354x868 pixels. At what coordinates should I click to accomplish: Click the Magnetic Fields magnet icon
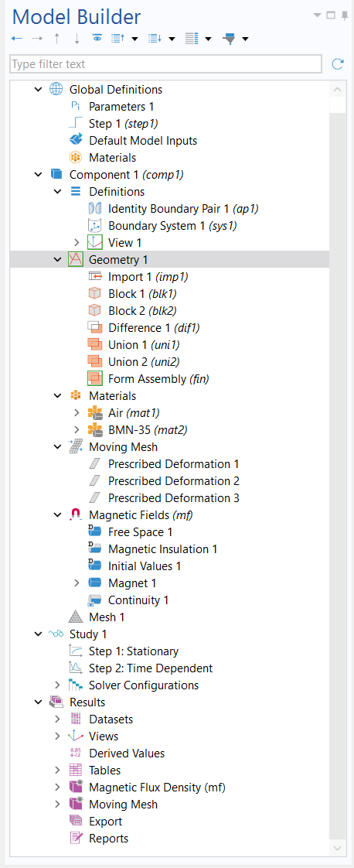(75, 514)
